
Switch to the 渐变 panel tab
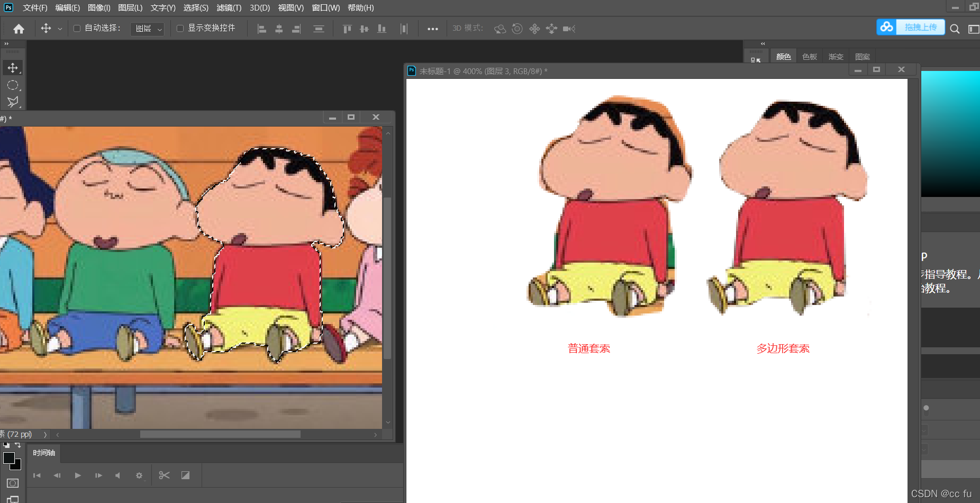[836, 57]
